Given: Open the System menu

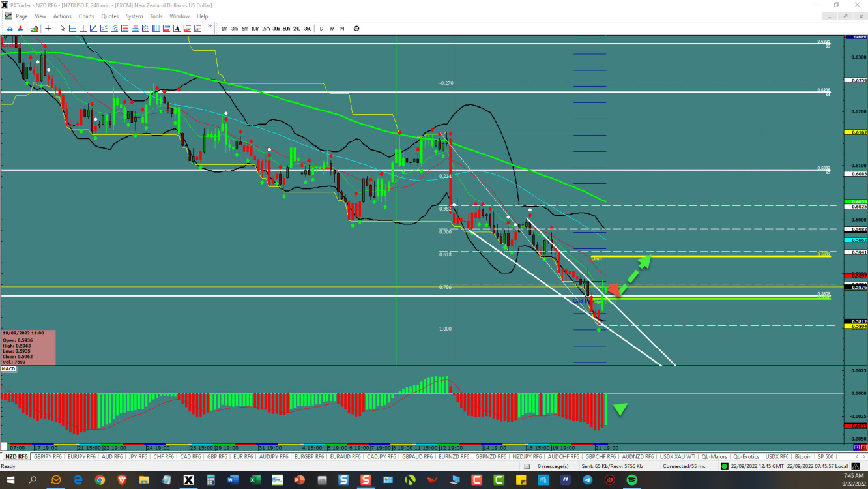Looking at the screenshot, I should pyautogui.click(x=134, y=16).
